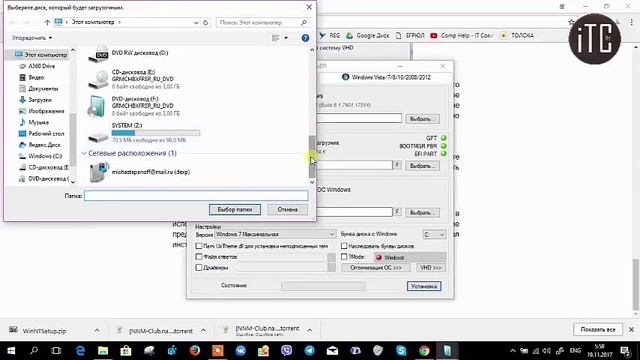Open Windows Start menu
Viewport: 640px width, 360px height.
pos(11,351)
